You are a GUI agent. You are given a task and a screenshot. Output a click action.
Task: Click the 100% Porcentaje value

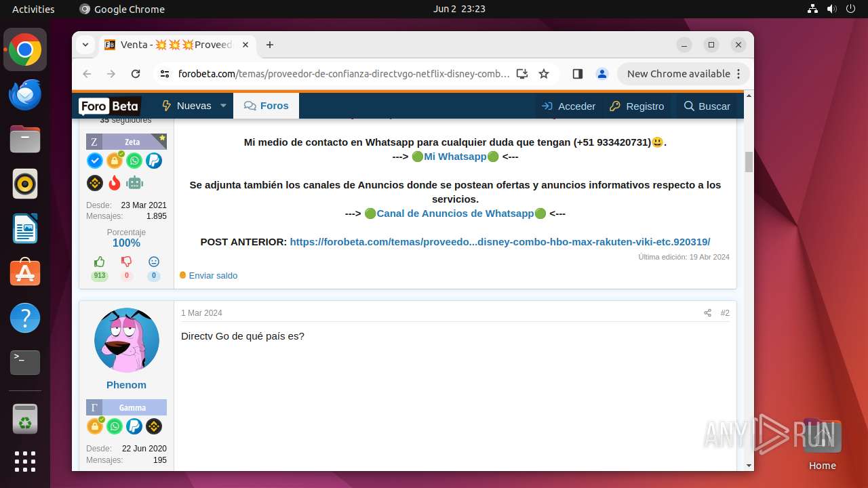pyautogui.click(x=126, y=243)
